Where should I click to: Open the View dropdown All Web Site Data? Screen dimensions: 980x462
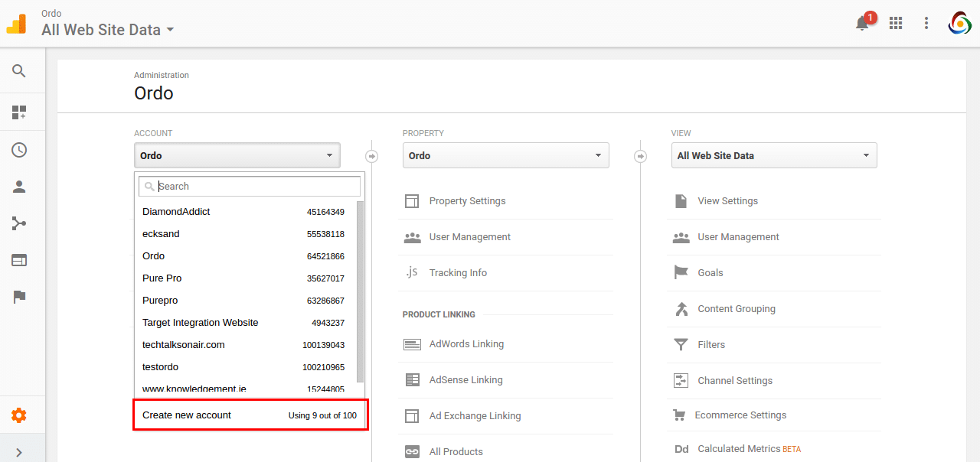(x=774, y=155)
